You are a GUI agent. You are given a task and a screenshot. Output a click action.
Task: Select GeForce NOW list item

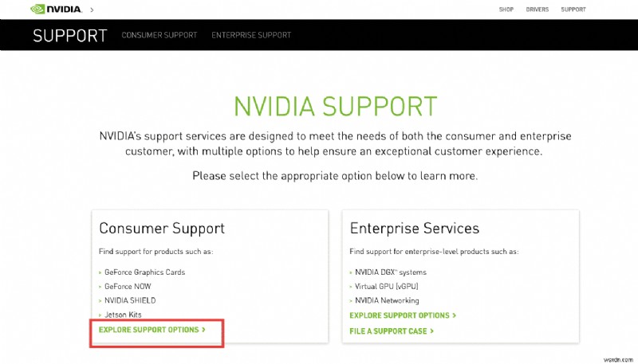tap(128, 287)
